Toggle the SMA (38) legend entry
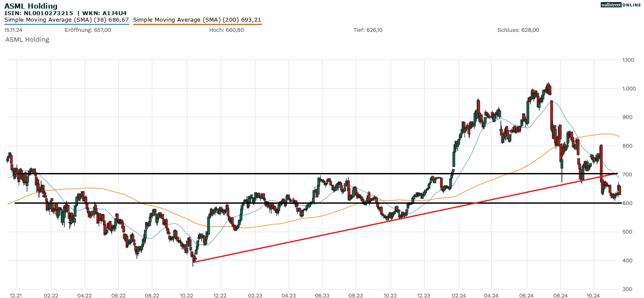This screenshot has height=298, width=644. click(x=67, y=20)
